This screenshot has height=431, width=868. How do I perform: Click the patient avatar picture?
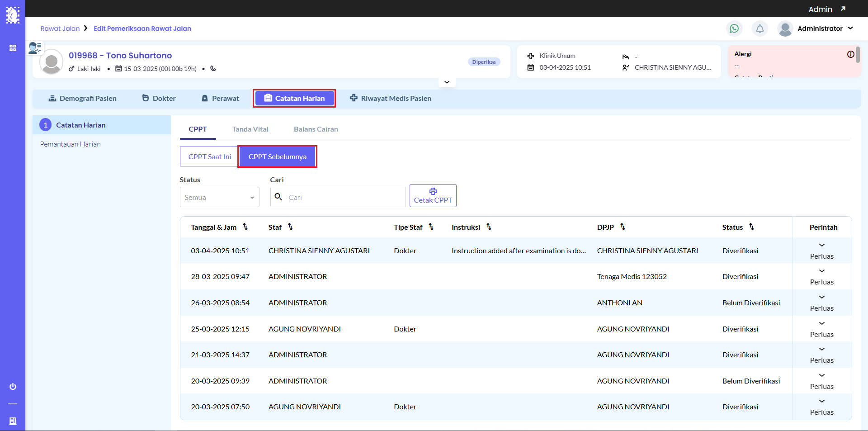point(51,62)
